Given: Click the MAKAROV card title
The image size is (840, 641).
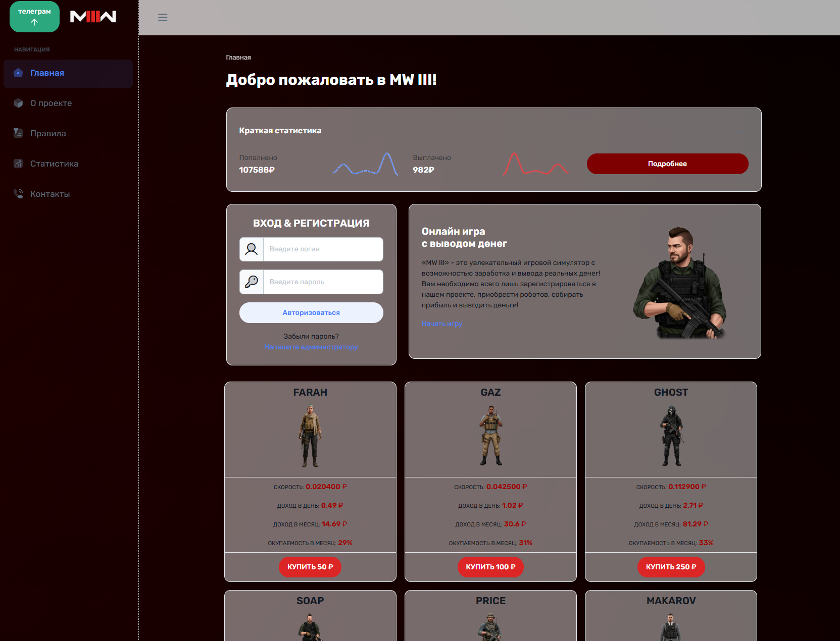Looking at the screenshot, I should [x=671, y=601].
